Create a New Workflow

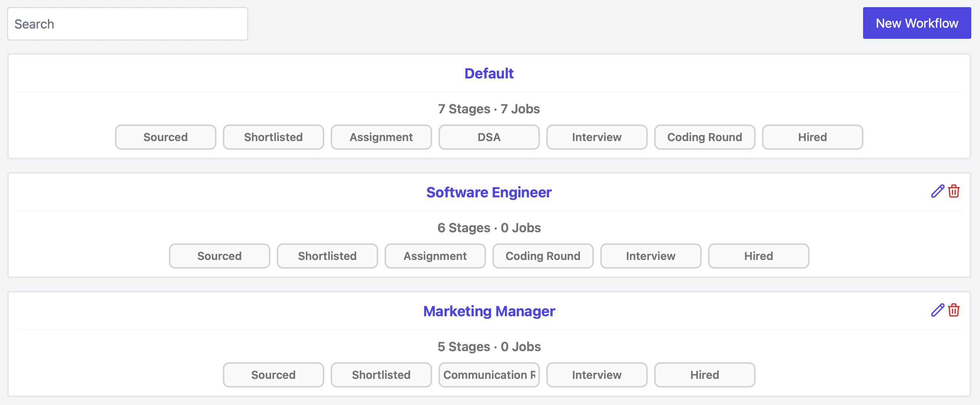[917, 23]
